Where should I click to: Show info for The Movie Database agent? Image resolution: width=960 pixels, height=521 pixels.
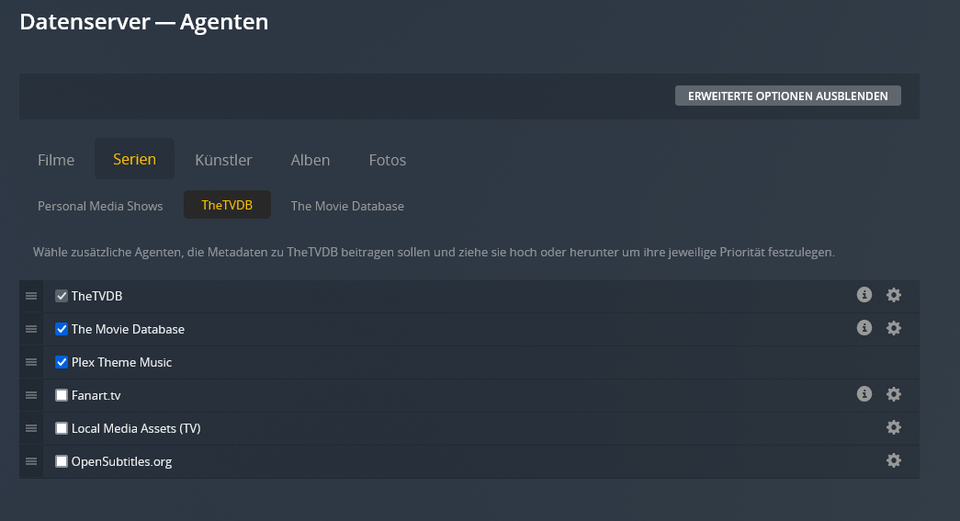(864, 328)
